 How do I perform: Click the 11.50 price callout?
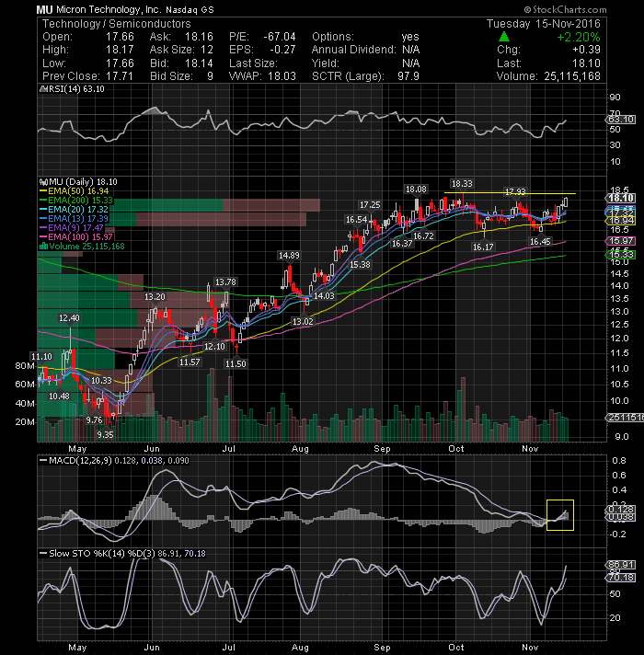tap(236, 364)
